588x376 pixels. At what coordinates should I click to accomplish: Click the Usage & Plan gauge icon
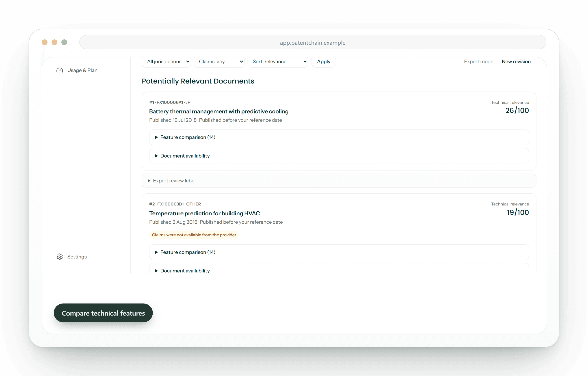(x=60, y=70)
